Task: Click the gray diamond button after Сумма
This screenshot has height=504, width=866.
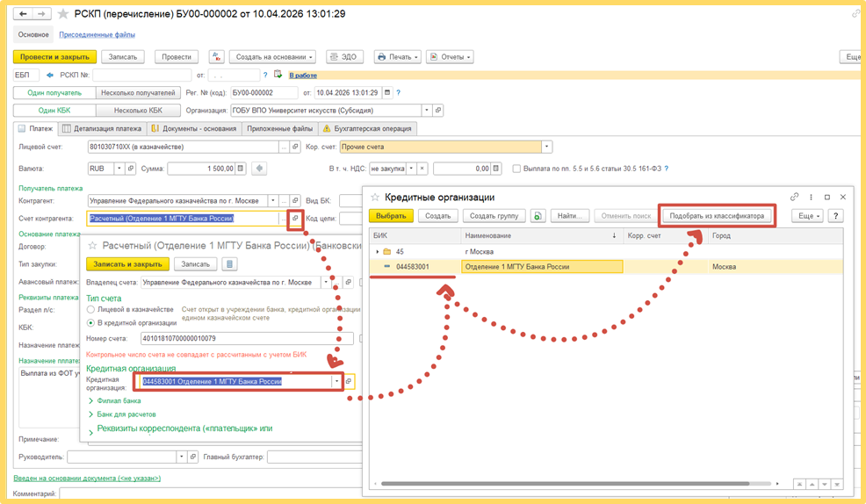Action: point(259,169)
